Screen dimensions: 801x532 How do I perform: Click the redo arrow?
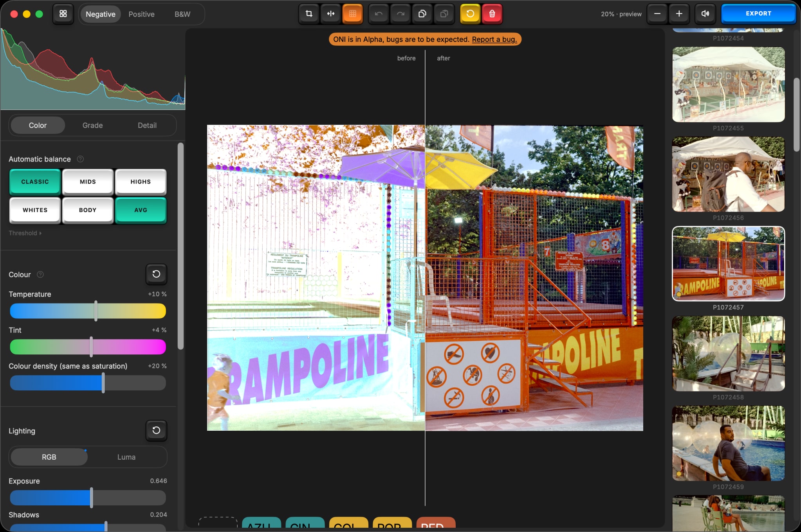400,14
